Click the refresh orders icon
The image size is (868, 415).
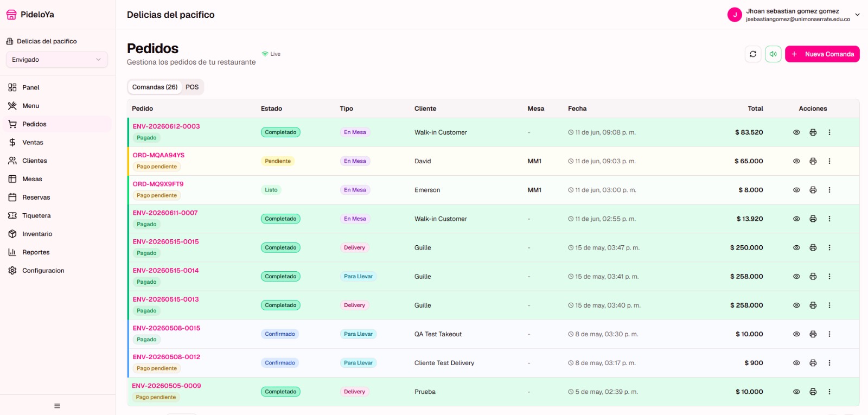tap(753, 54)
